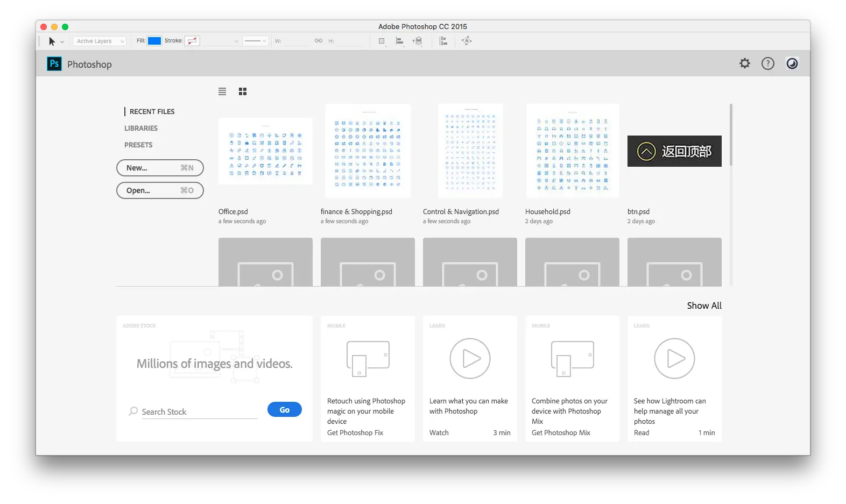Open the path arrangement stack icon
Viewport: 846px width, 504px height.
(x=418, y=41)
